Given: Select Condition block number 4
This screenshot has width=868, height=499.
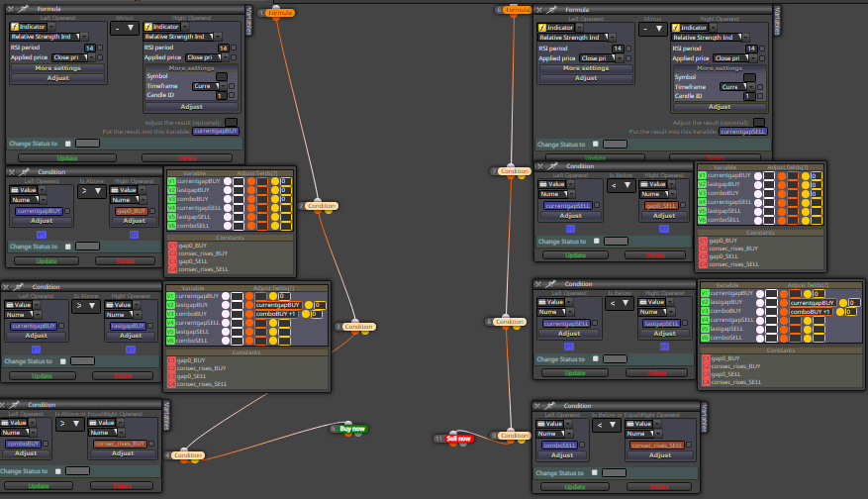Looking at the screenshot, I should click(188, 455).
